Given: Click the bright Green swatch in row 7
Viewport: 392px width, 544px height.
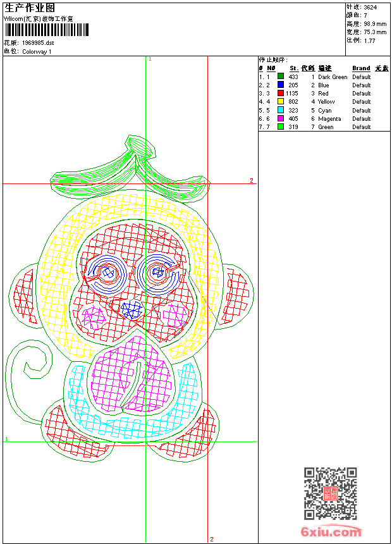Looking at the screenshot, I should 281,127.
